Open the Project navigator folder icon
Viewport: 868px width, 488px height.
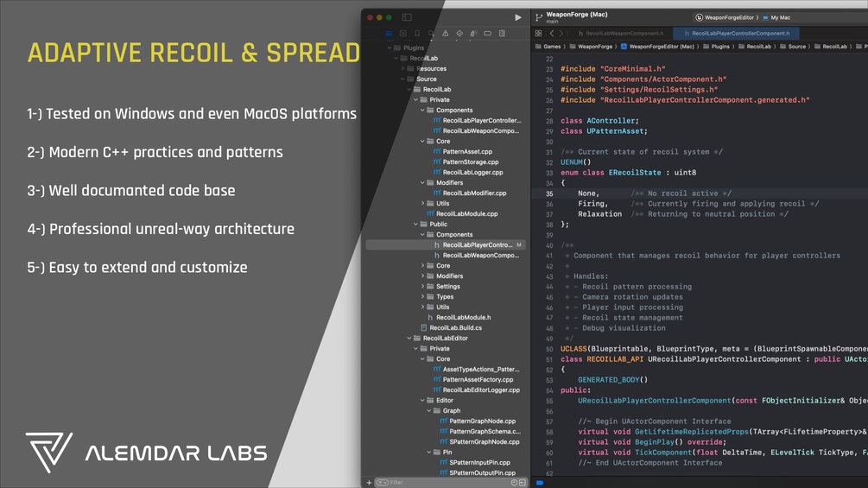click(390, 33)
